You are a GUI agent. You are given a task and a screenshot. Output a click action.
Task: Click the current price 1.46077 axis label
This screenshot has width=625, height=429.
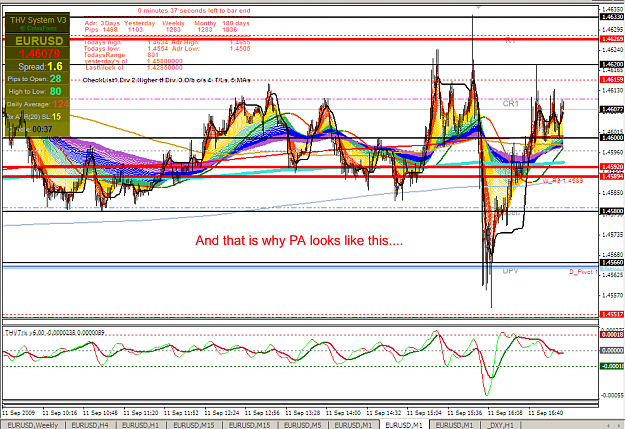click(x=612, y=109)
